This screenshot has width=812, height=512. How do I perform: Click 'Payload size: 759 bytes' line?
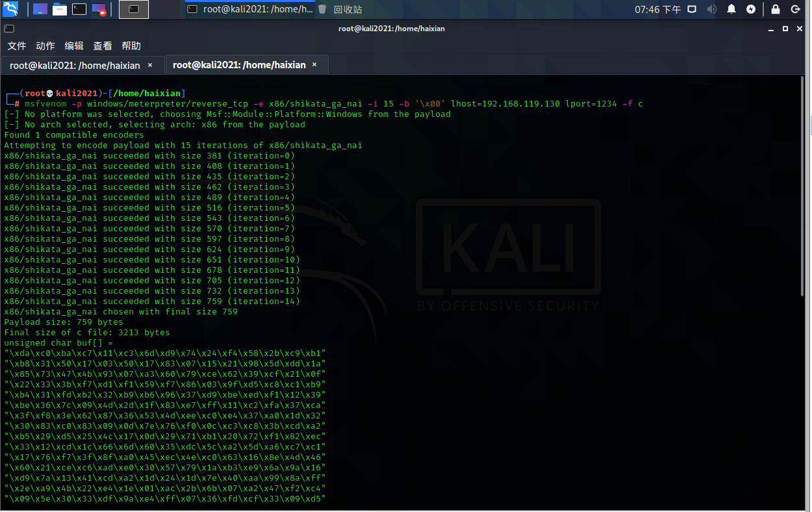(64, 322)
